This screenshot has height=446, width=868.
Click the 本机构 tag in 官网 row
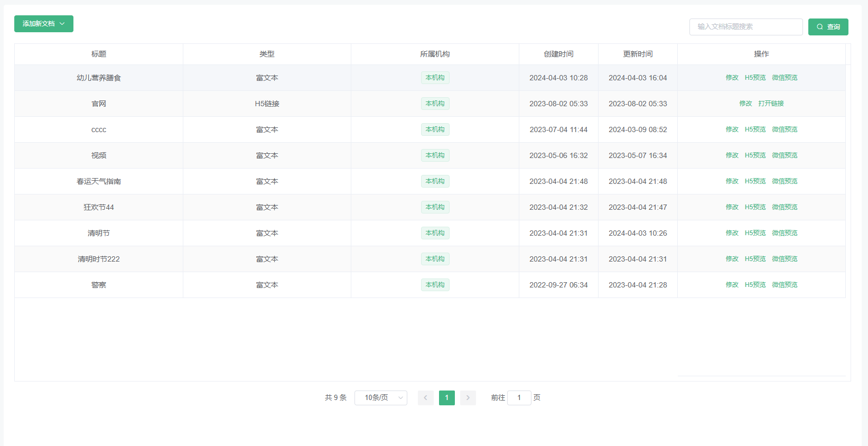435,104
